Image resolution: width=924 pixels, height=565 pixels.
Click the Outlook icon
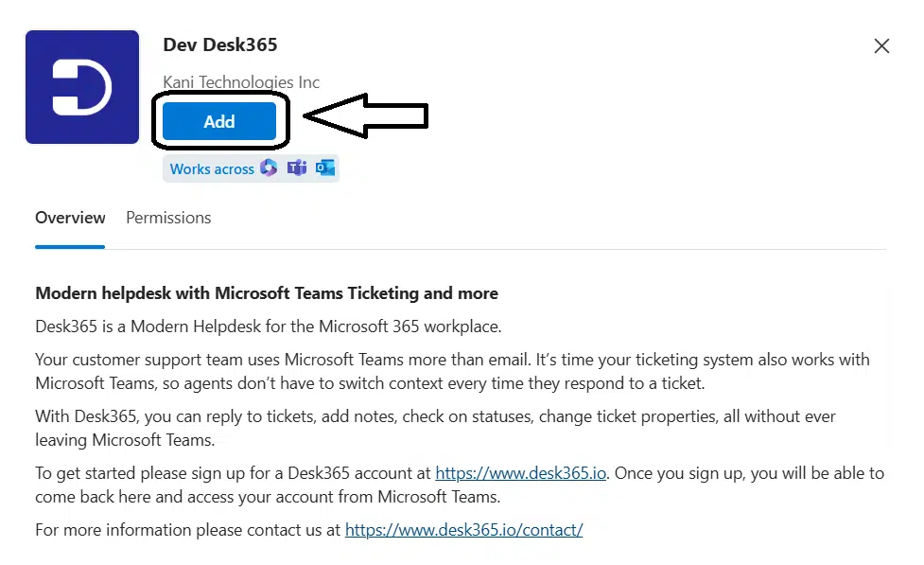tap(325, 168)
